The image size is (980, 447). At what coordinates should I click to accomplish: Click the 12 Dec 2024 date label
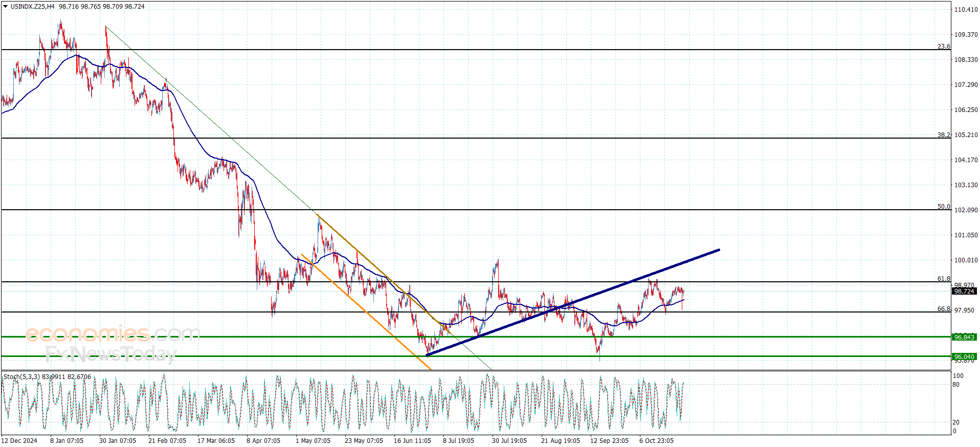click(19, 441)
